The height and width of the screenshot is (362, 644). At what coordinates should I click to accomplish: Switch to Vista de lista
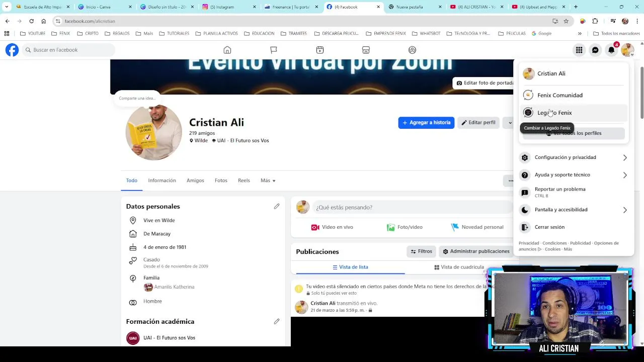click(x=350, y=267)
